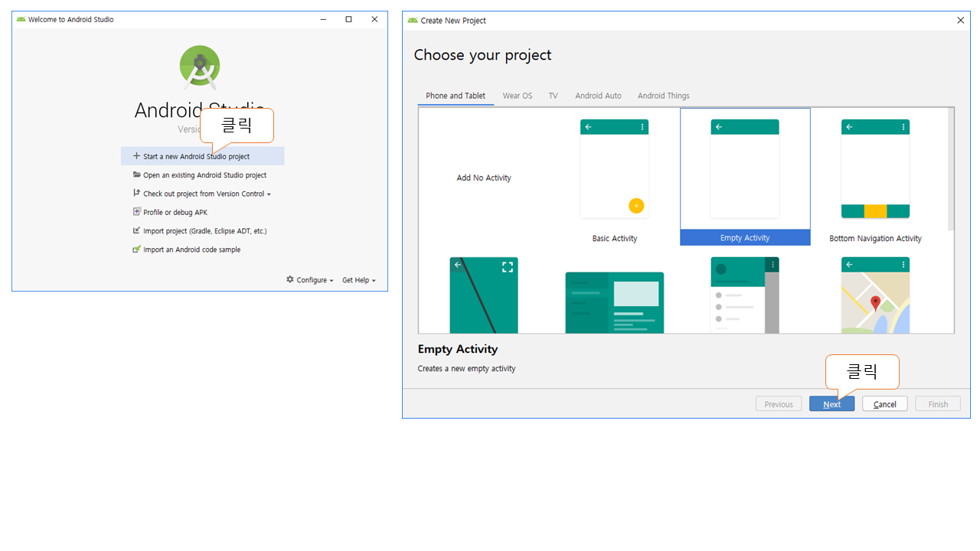This screenshot has height=551, width=980.
Task: Click the plus icon for new project
Action: [137, 156]
